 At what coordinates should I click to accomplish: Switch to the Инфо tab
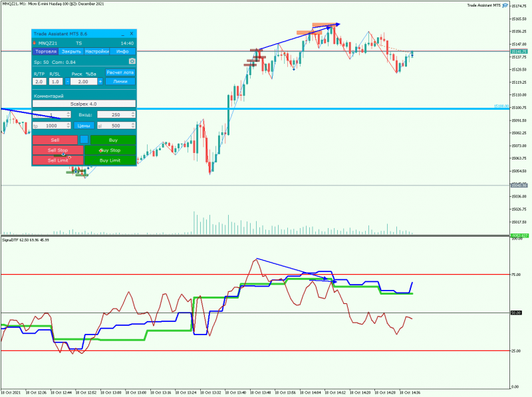(x=122, y=52)
